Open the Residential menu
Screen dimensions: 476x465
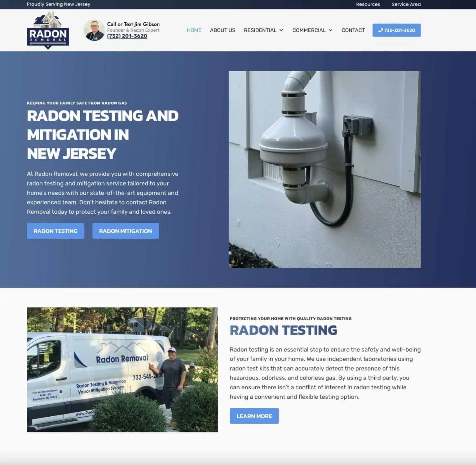click(260, 30)
